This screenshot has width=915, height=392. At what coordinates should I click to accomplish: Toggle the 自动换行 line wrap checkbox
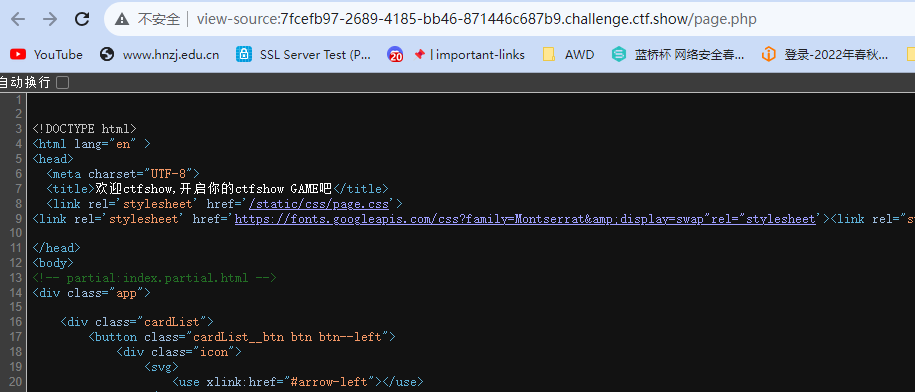tap(62, 82)
